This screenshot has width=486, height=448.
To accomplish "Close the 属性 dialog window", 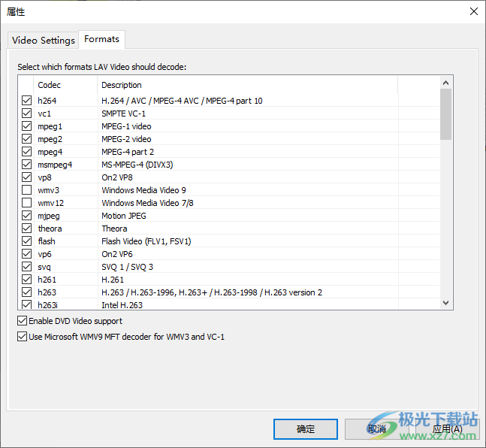I will (x=473, y=11).
